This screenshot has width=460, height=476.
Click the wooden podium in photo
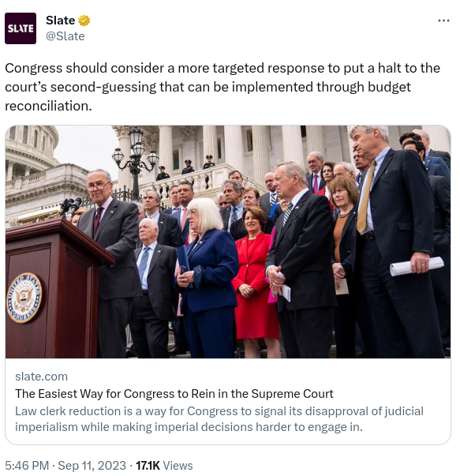pyautogui.click(x=54, y=288)
